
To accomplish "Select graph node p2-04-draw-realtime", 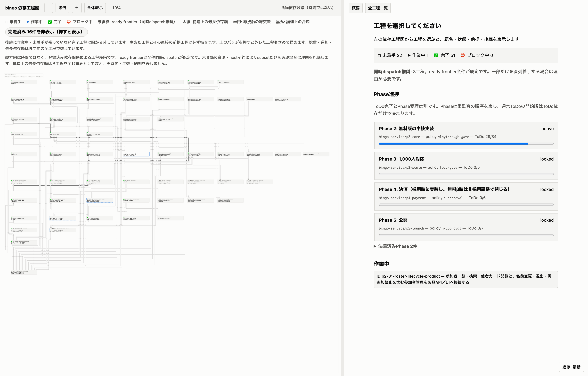I will point(63,134).
